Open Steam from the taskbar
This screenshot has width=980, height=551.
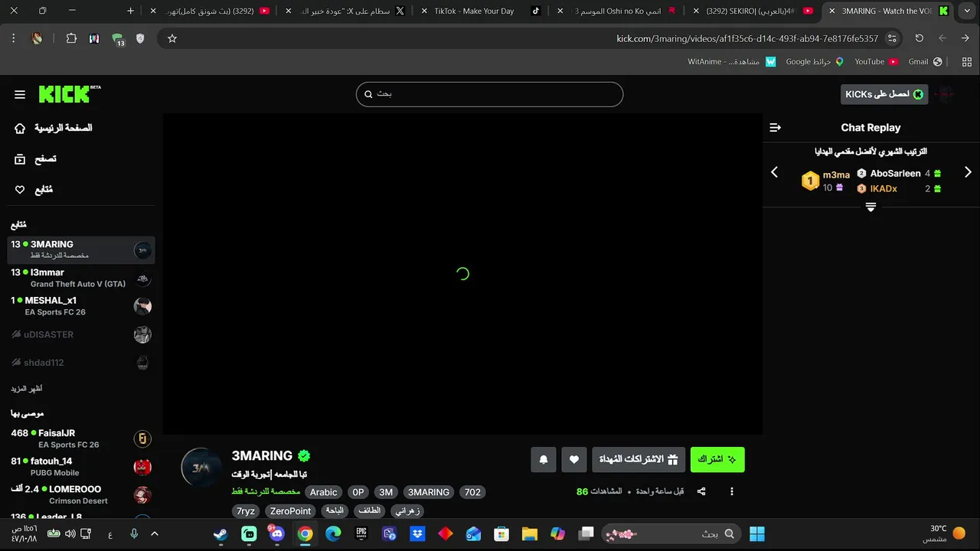click(x=220, y=534)
